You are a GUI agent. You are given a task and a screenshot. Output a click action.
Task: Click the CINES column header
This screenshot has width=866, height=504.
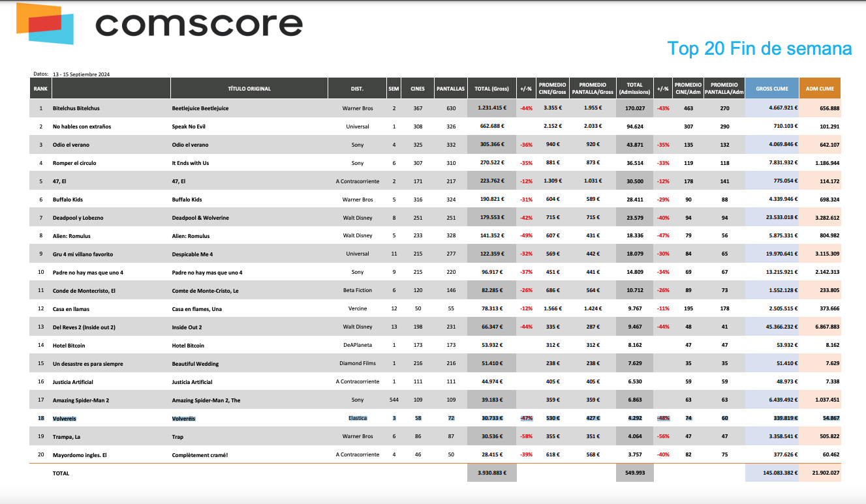point(418,88)
